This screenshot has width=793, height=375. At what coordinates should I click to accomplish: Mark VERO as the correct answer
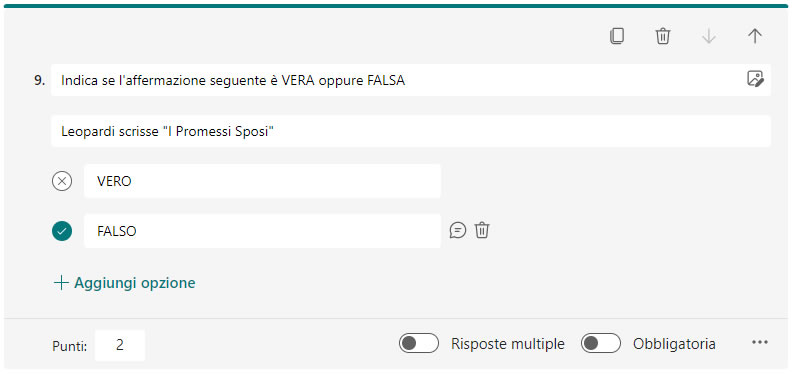click(62, 181)
